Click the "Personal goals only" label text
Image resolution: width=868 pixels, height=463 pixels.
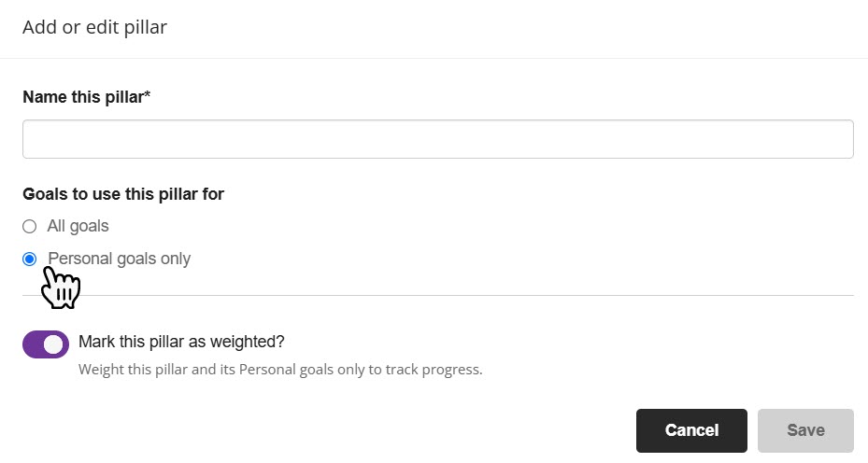[119, 259]
